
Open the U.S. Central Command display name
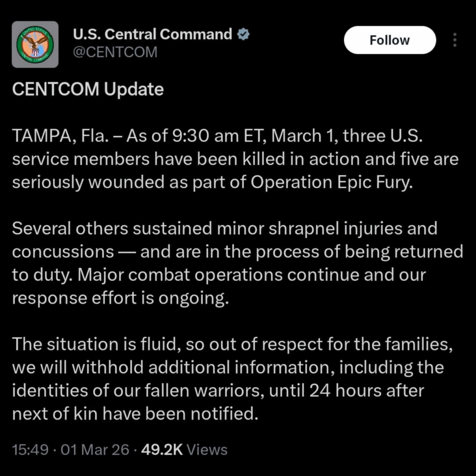(153, 34)
